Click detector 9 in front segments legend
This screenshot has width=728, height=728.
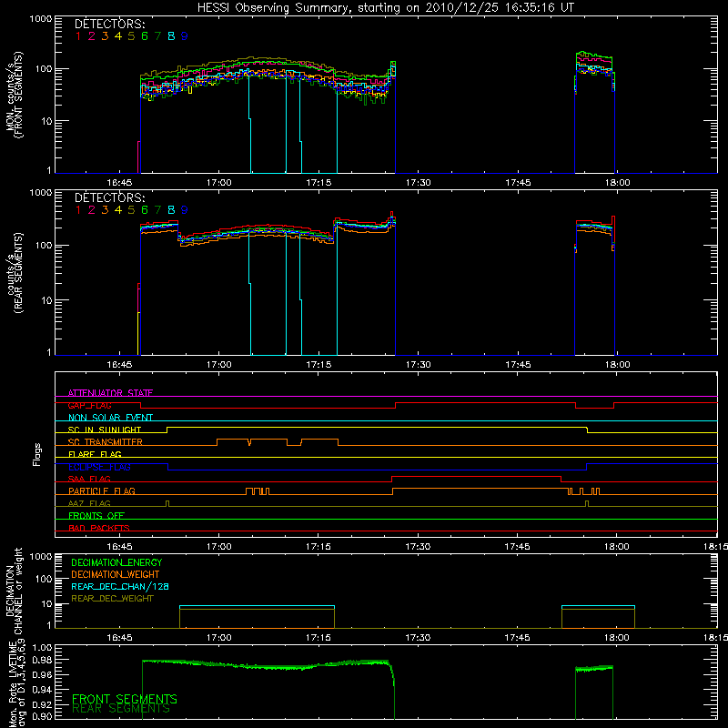tap(185, 36)
